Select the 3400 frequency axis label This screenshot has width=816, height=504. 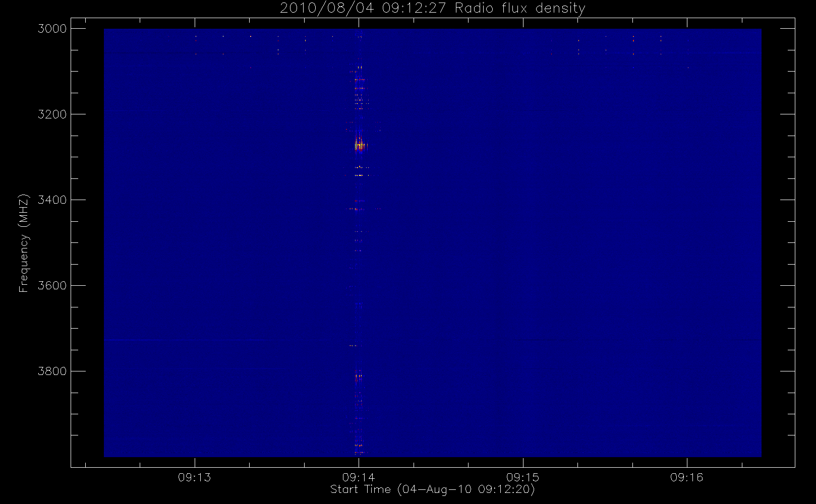click(x=52, y=200)
